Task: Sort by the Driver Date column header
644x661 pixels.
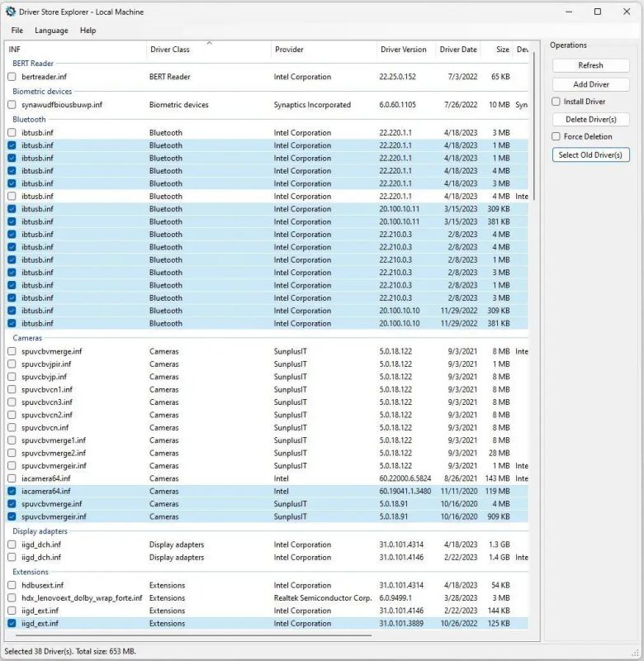Action: click(457, 50)
